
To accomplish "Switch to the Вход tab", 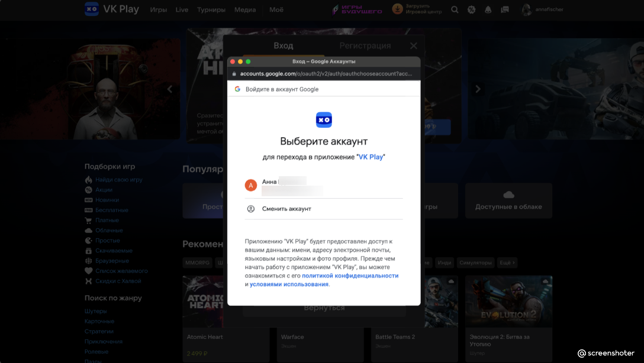I will click(284, 46).
